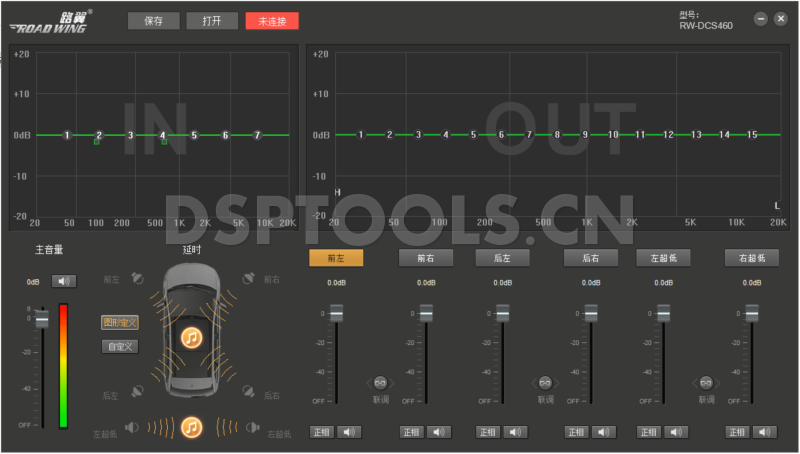Mute the 前左 channel speaker button

pos(349,432)
